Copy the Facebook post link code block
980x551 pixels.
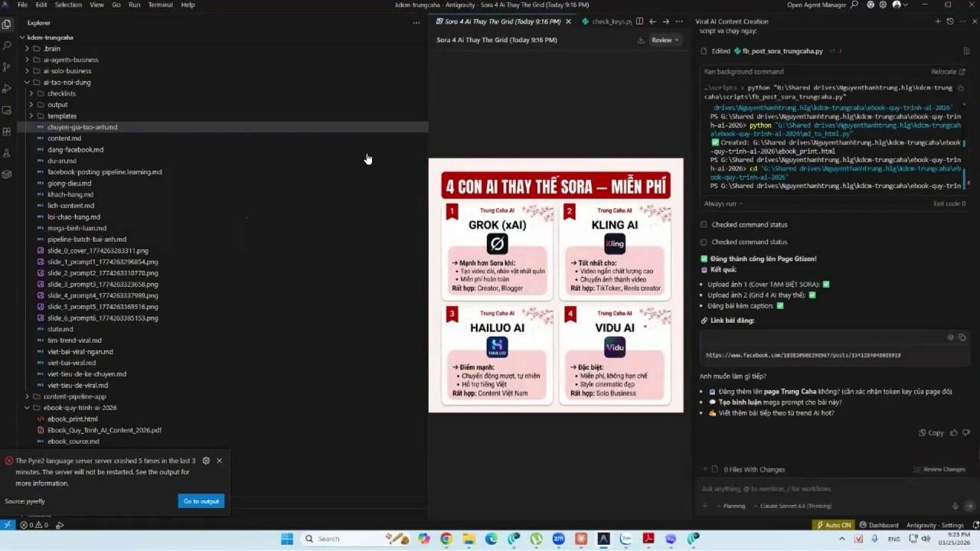962,337
